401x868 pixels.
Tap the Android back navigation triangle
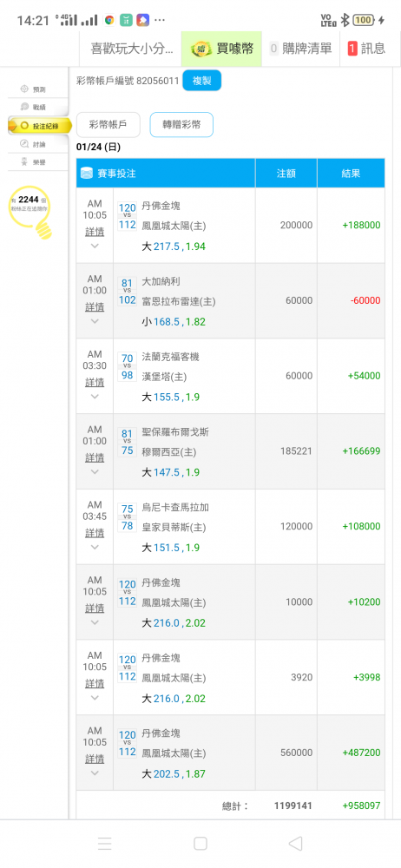[295, 843]
